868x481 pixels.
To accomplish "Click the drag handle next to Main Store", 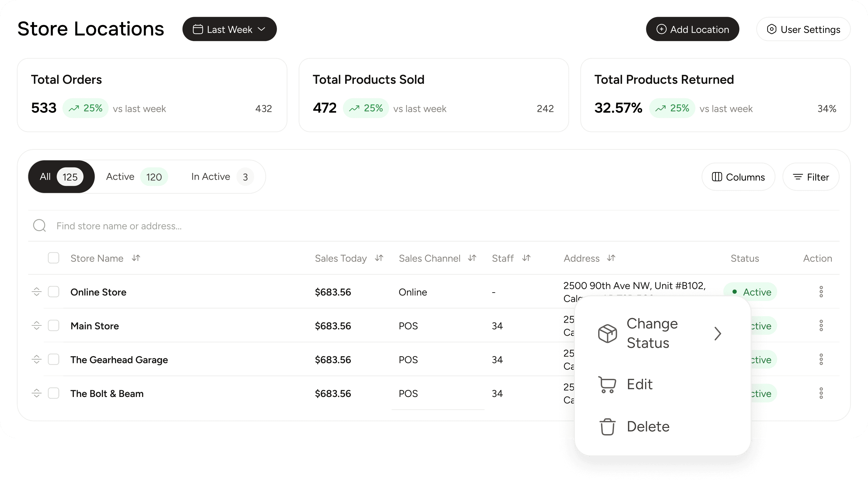I will tap(37, 326).
